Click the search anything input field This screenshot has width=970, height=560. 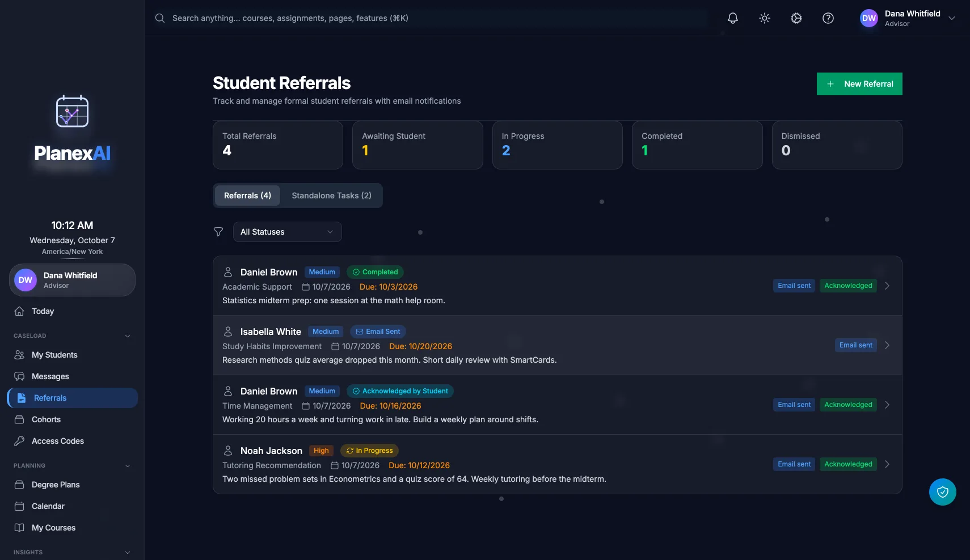pyautogui.click(x=431, y=18)
